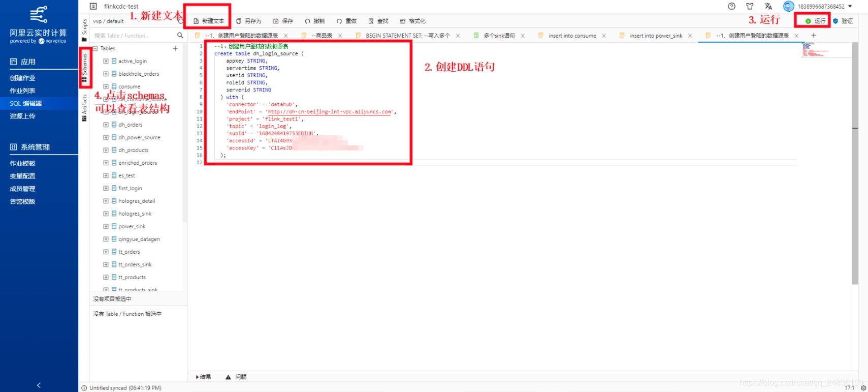The height and width of the screenshot is (392, 868).
Task: Click the editor vertical scrollbar
Action: (x=855, y=163)
